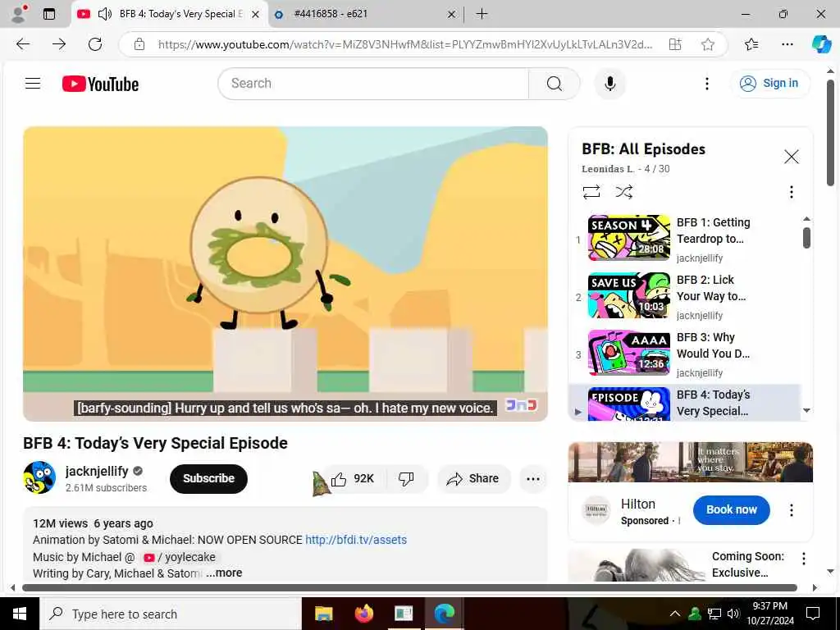Dislike the video
The height and width of the screenshot is (630, 840).
(x=406, y=478)
